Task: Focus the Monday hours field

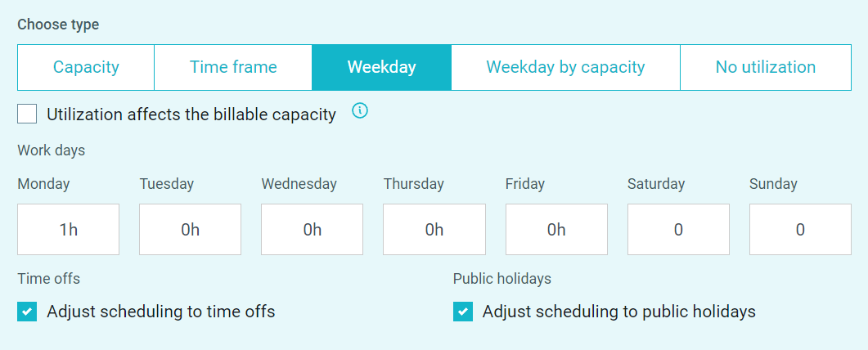Action: [x=68, y=230]
